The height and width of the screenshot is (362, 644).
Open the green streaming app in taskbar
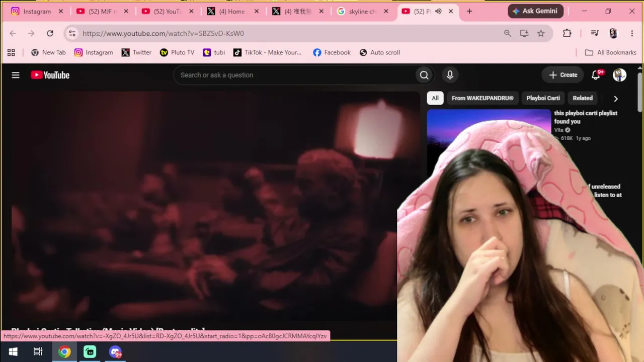point(90,352)
